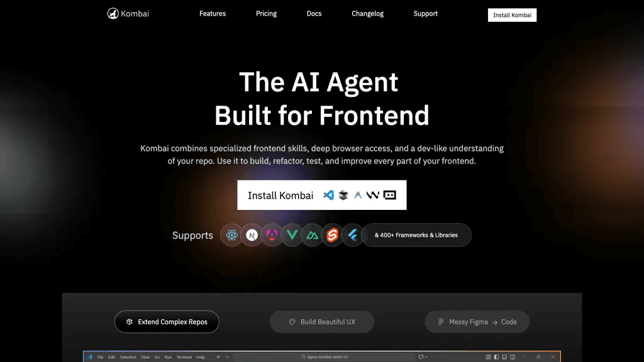Image resolution: width=644 pixels, height=362 pixels.
Task: Click the VS Code icon in Install button
Action: point(328,195)
